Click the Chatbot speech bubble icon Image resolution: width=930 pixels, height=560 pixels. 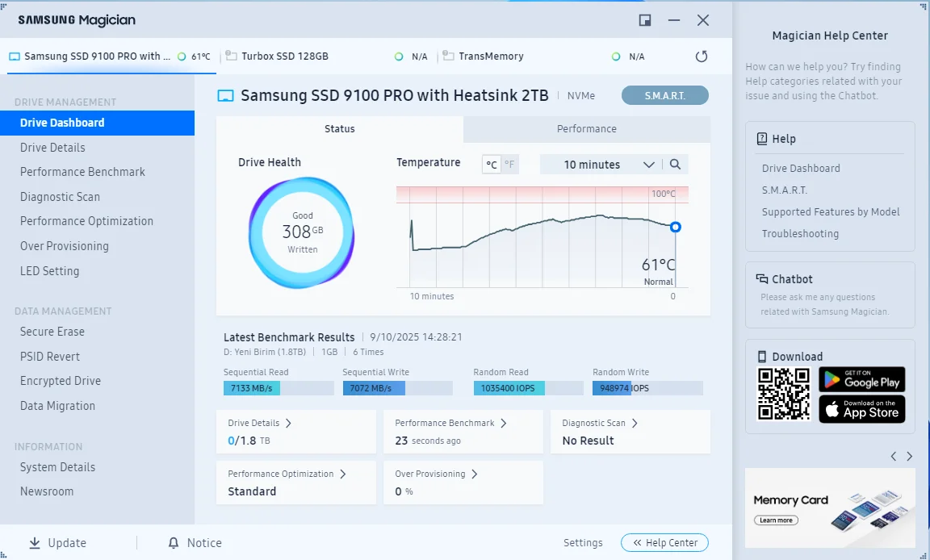point(761,279)
